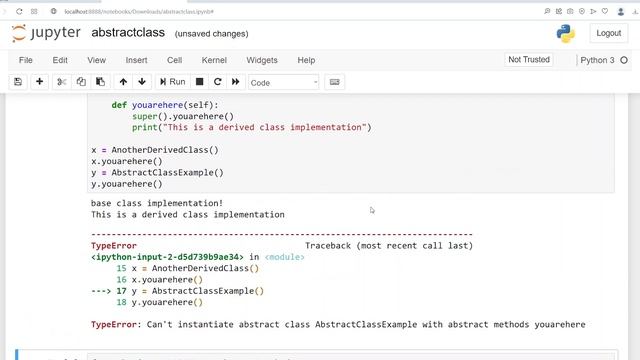640x360 pixels.
Task: Click the line y = AbstractClassExample() in code cell
Action: pos(157,173)
